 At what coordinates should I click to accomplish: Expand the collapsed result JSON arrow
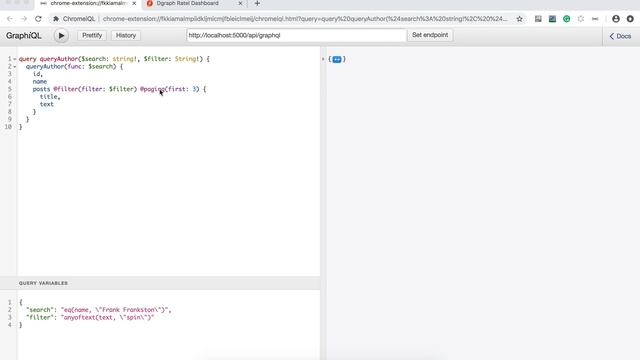(323, 59)
